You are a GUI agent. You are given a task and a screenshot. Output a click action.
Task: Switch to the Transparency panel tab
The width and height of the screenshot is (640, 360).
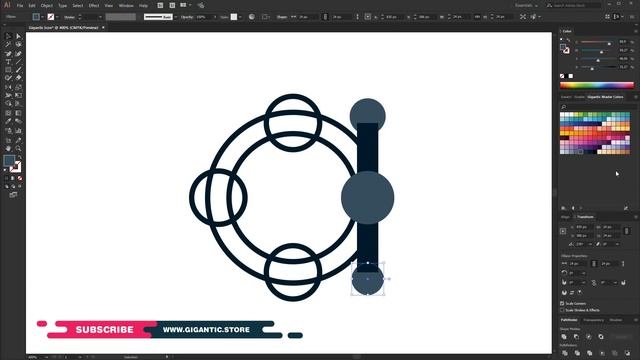pos(593,320)
